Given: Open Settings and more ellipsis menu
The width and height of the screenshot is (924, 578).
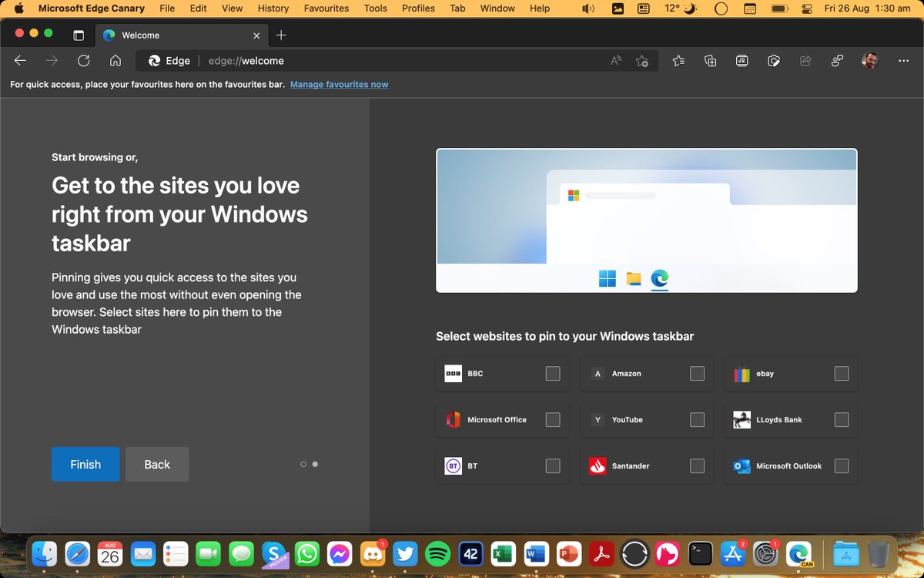Looking at the screenshot, I should tap(904, 61).
